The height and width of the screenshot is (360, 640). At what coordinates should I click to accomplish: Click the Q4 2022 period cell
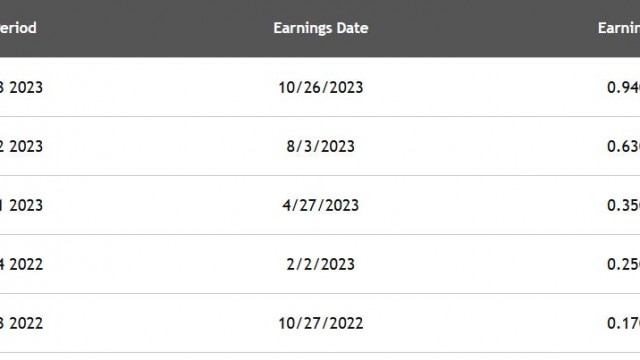pyautogui.click(x=21, y=264)
